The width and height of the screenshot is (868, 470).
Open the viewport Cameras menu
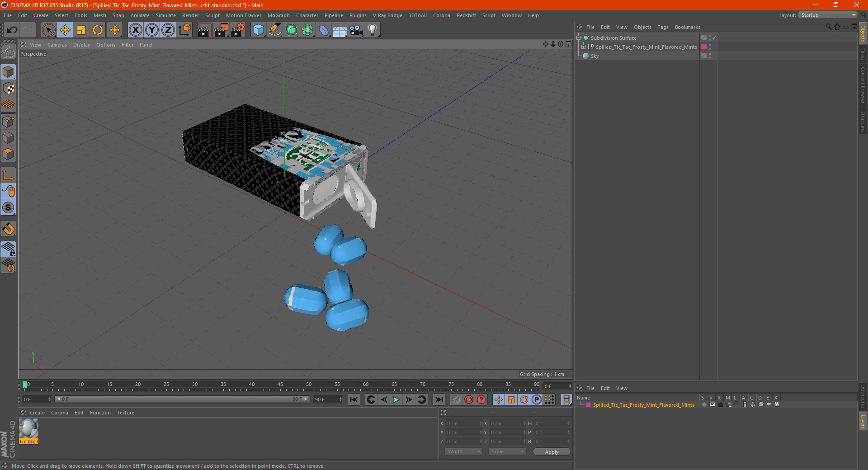[57, 45]
